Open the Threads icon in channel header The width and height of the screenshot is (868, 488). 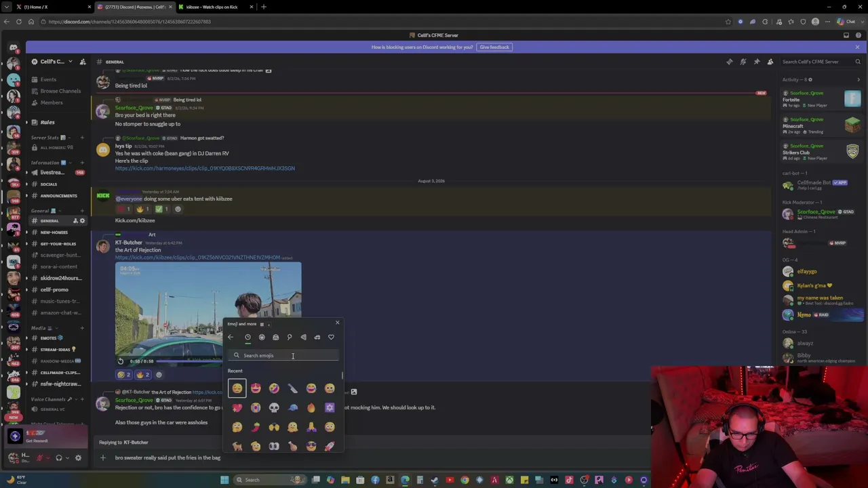730,62
